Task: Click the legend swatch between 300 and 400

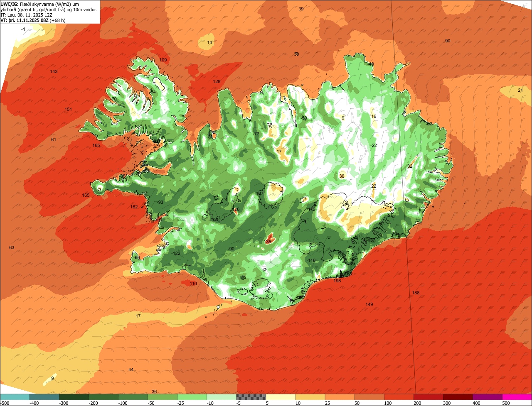Action: click(458, 397)
